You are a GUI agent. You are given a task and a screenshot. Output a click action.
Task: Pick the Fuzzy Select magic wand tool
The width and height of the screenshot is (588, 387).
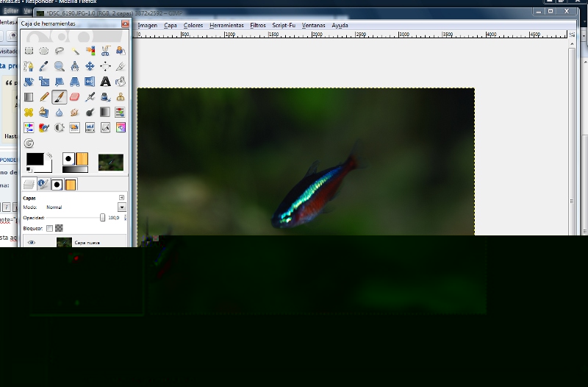(75, 51)
